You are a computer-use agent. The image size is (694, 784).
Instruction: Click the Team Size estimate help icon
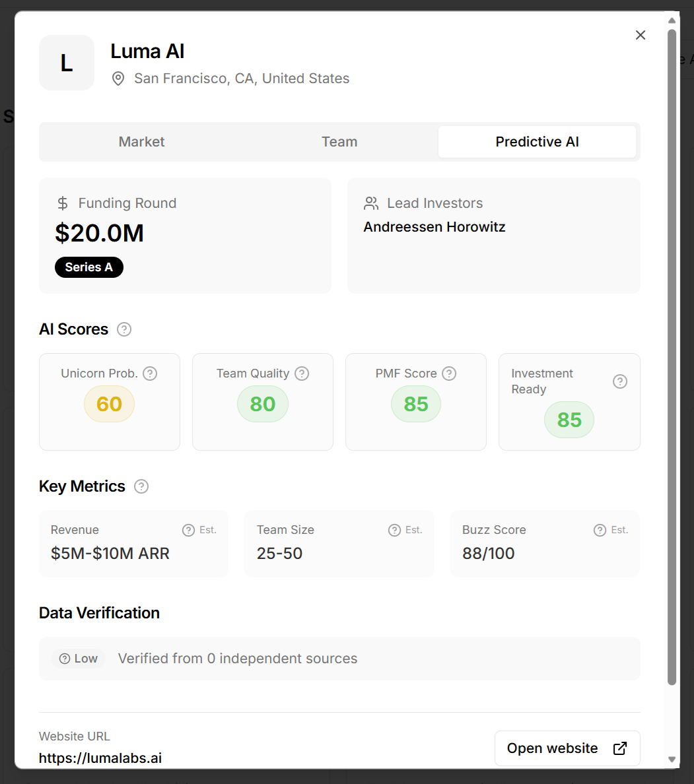pos(393,529)
